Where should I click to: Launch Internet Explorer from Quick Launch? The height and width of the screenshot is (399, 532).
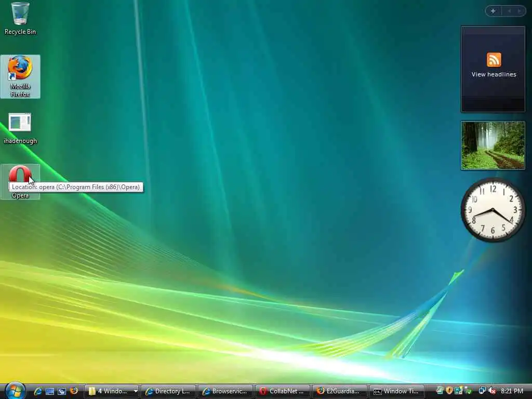tap(38, 391)
